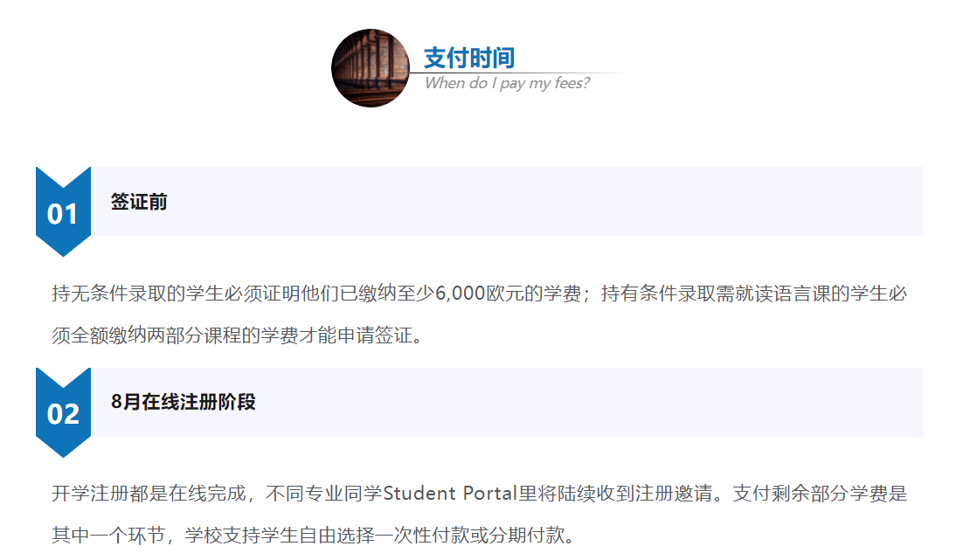
Task: Click the 'When do I pay my fees?' subtitle
Action: click(507, 84)
